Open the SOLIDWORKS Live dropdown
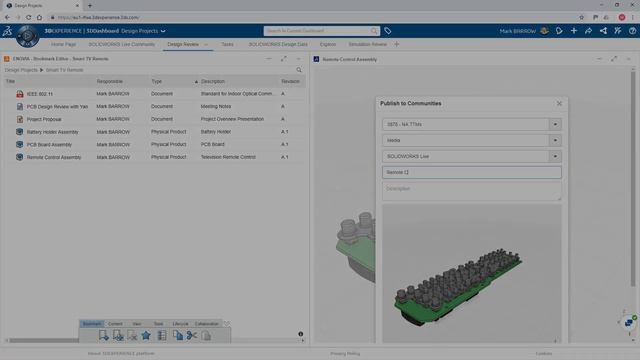The image size is (640, 360). (x=555, y=156)
